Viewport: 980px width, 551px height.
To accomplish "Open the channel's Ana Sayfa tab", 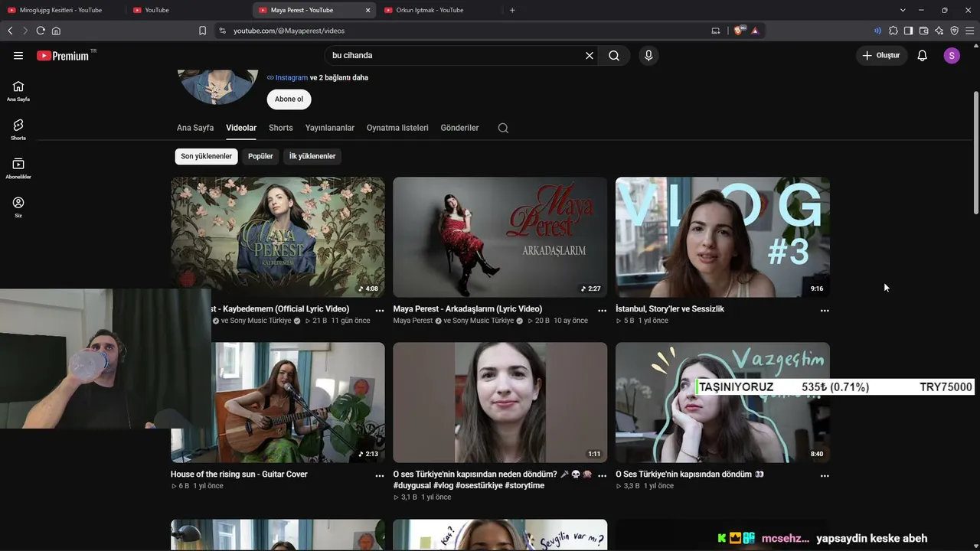I will [x=195, y=128].
